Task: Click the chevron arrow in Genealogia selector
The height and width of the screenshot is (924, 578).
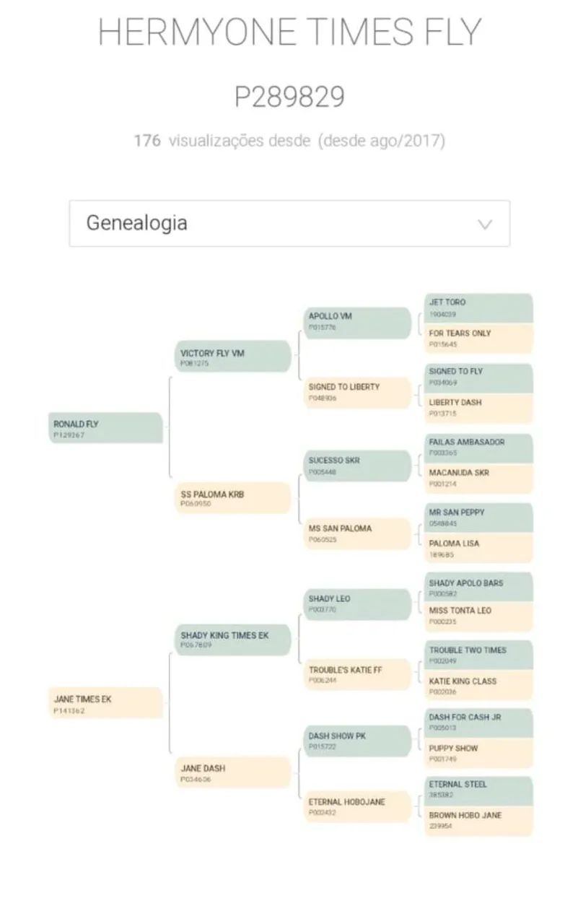Action: pyautogui.click(x=485, y=224)
